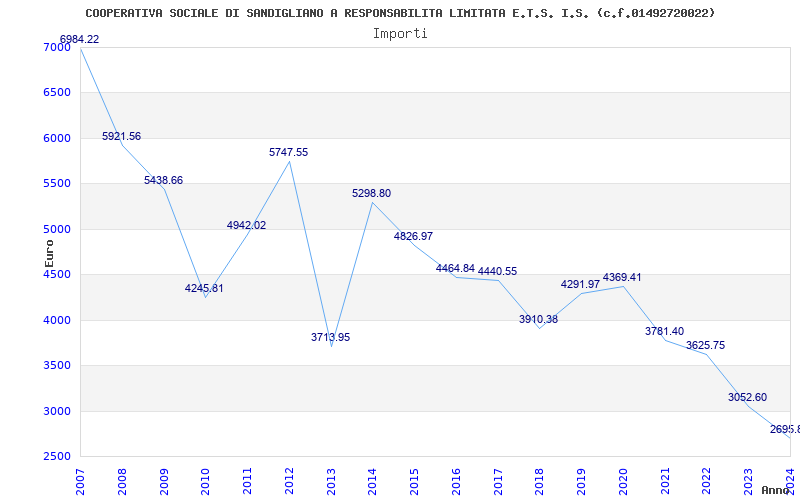Click the Importi subtitle
Image resolution: width=800 pixels, height=500 pixels.
(400, 34)
